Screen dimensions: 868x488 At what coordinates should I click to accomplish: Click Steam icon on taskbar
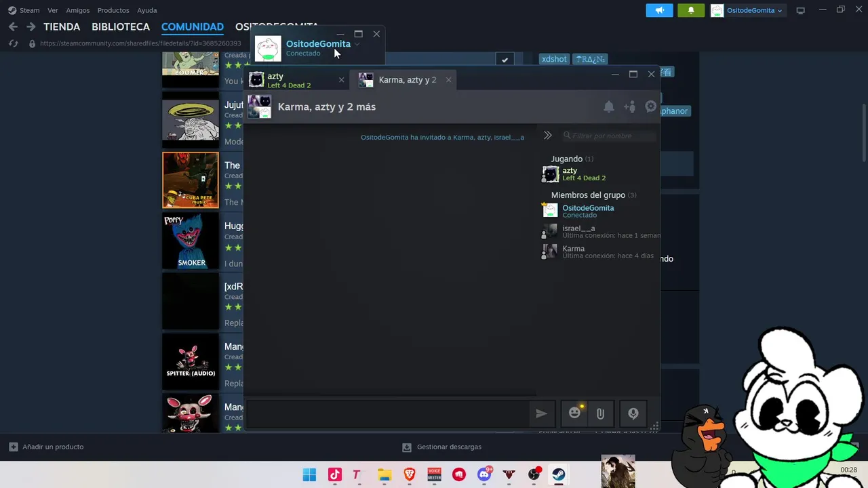[559, 474]
